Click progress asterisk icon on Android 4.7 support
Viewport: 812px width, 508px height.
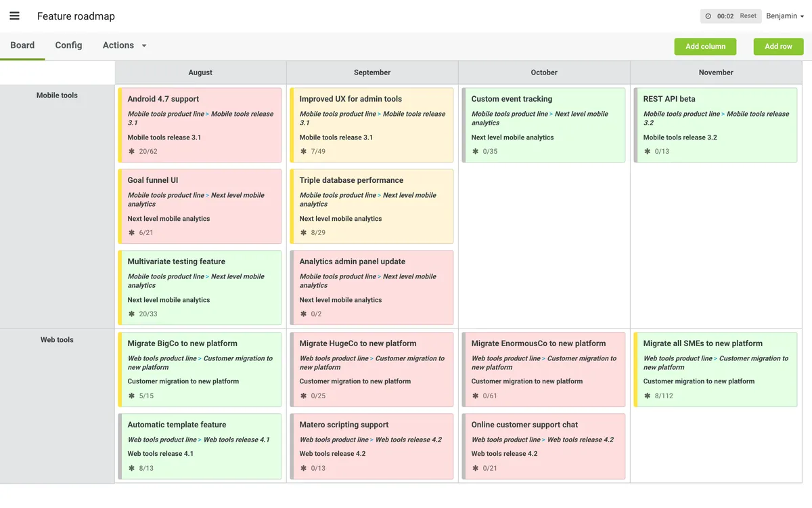click(131, 151)
